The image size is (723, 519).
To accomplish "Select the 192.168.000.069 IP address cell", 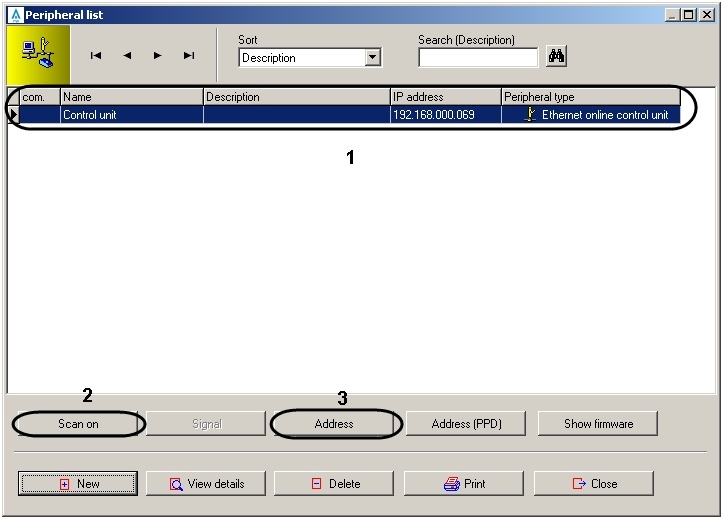I will click(446, 115).
